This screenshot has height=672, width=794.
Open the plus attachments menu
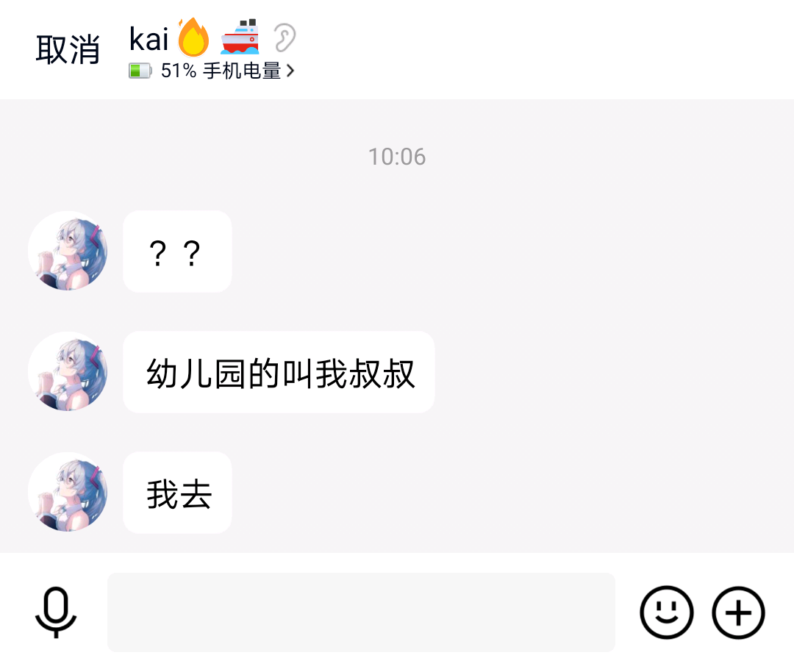(x=738, y=612)
